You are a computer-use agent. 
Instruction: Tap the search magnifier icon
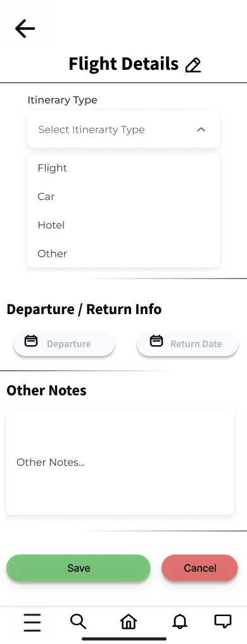click(x=78, y=621)
